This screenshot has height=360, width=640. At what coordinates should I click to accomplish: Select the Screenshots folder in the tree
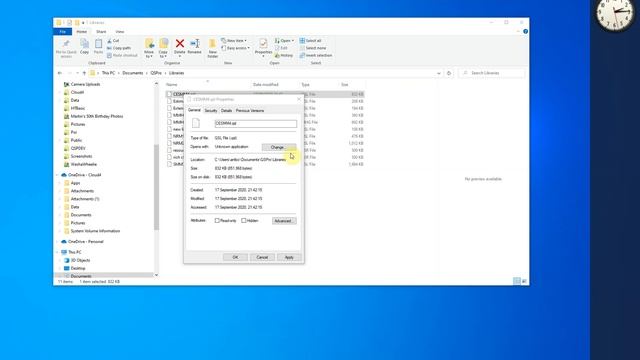(x=81, y=156)
